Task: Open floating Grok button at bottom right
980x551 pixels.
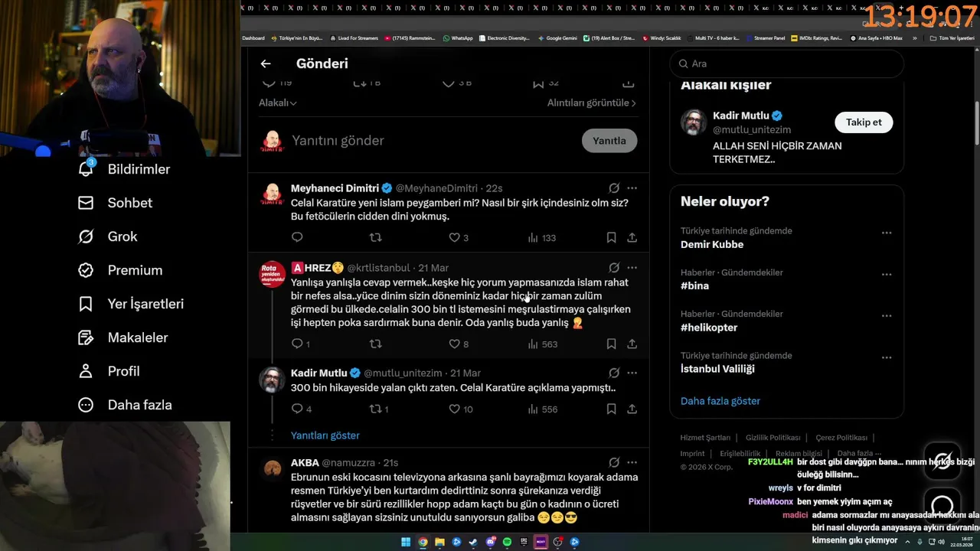Action: (942, 461)
